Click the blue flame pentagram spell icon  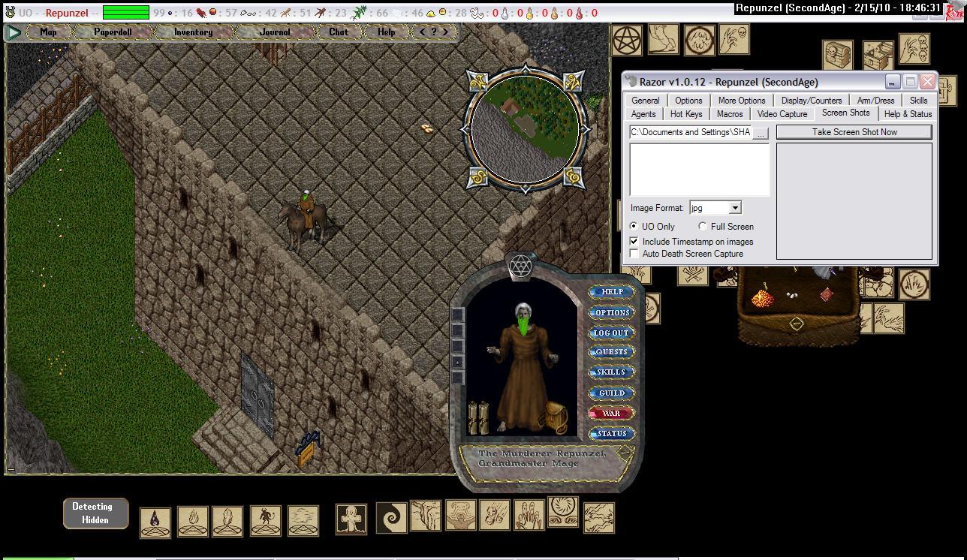[x=155, y=521]
